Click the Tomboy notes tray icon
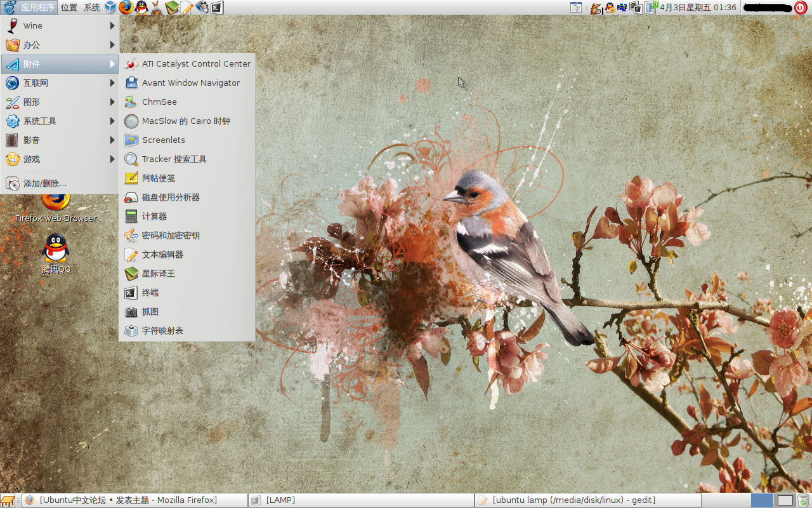Viewport: 812px width, 508px height. (575, 8)
